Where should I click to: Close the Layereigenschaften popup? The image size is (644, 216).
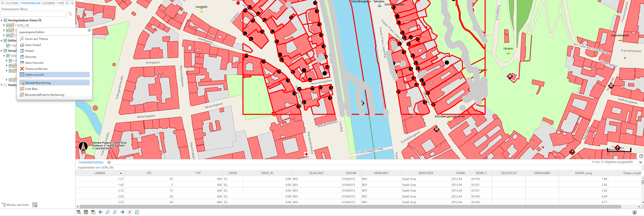(x=89, y=30)
